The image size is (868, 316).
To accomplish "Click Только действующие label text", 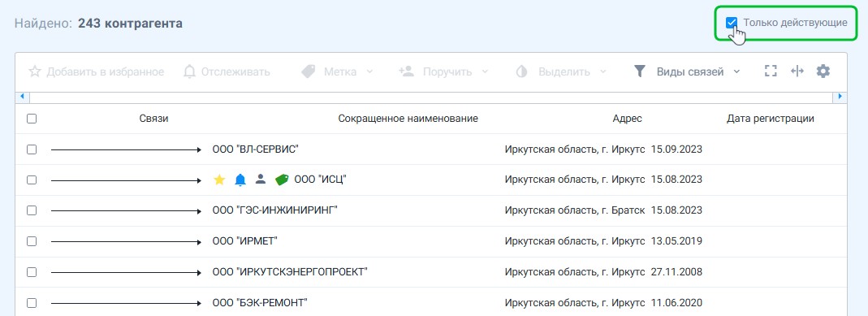I will tap(795, 23).
